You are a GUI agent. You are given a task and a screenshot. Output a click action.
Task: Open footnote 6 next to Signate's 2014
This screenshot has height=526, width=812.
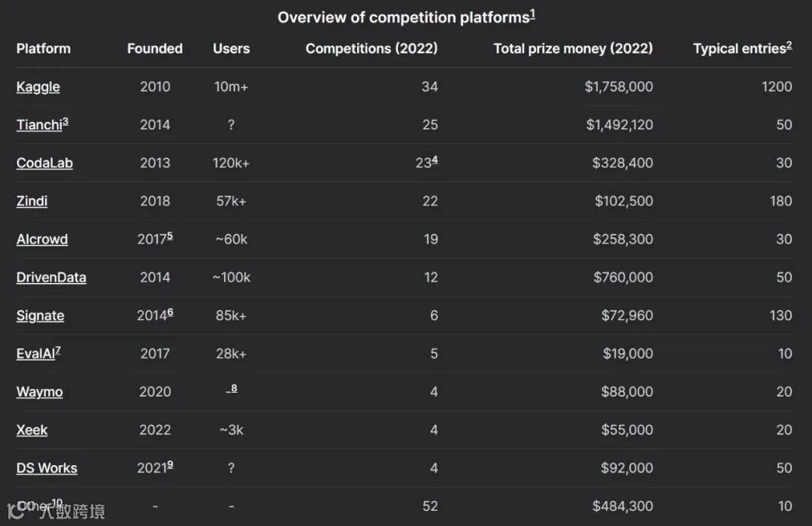pos(170,312)
